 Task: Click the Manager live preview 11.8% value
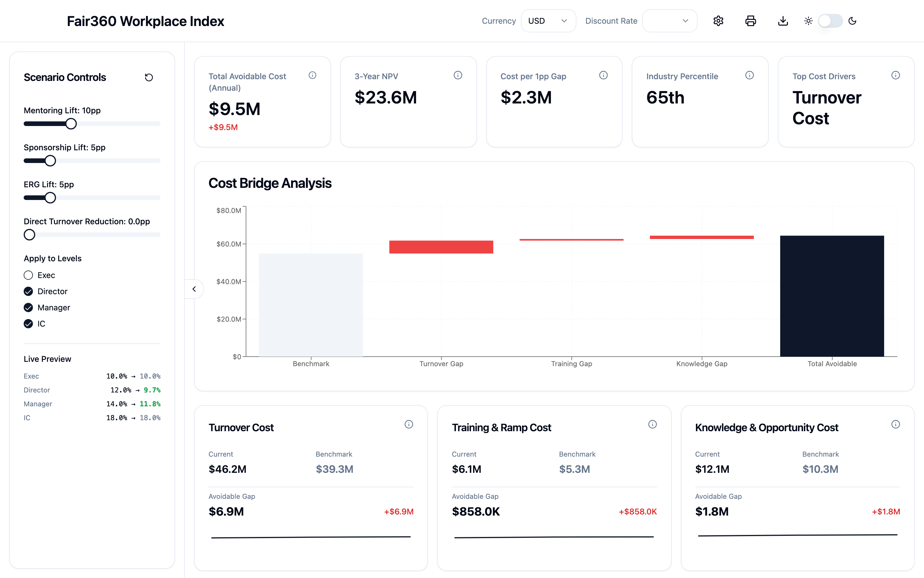(150, 404)
